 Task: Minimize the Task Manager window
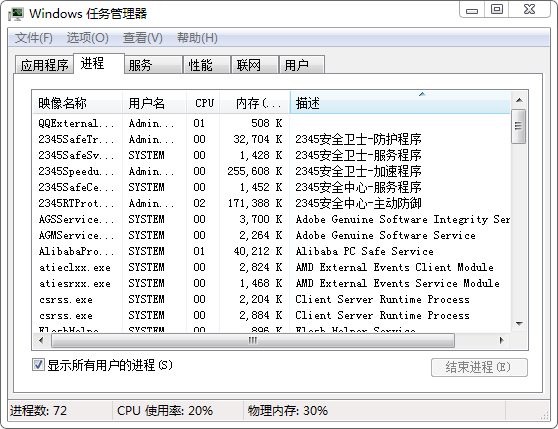pyautogui.click(x=472, y=10)
